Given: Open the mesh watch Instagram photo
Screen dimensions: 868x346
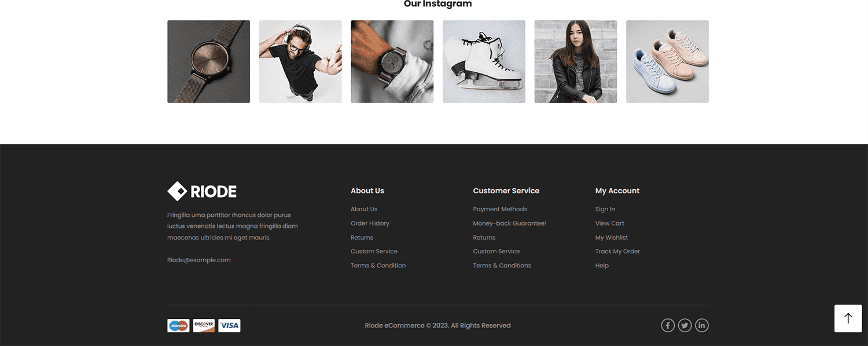Looking at the screenshot, I should 208,61.
